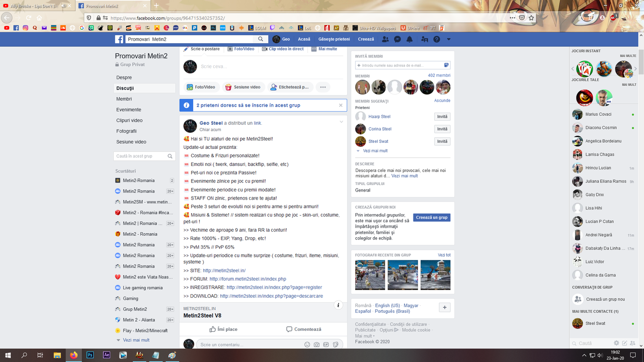Show previous instant games arrow
Image resolution: width=644 pixels, height=362 pixels.
(573, 69)
